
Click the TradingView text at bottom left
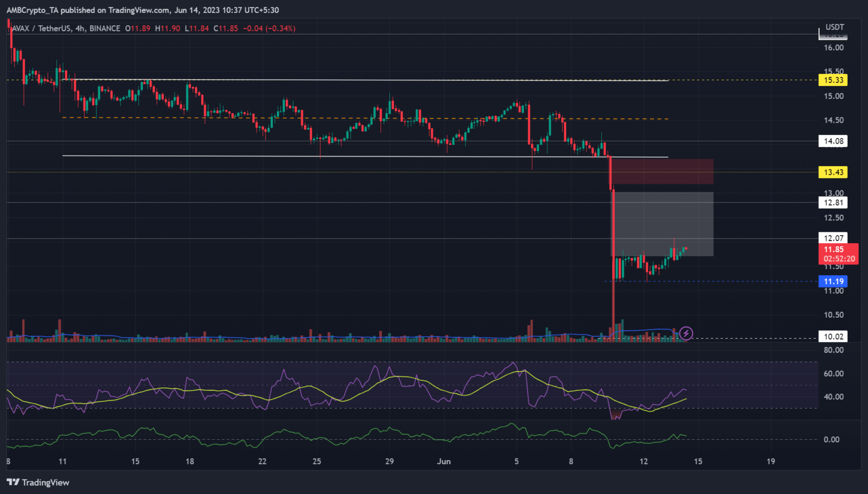click(45, 482)
